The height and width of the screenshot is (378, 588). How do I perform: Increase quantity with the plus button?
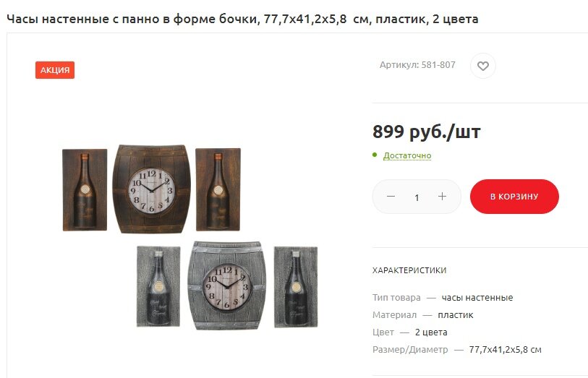pos(442,197)
